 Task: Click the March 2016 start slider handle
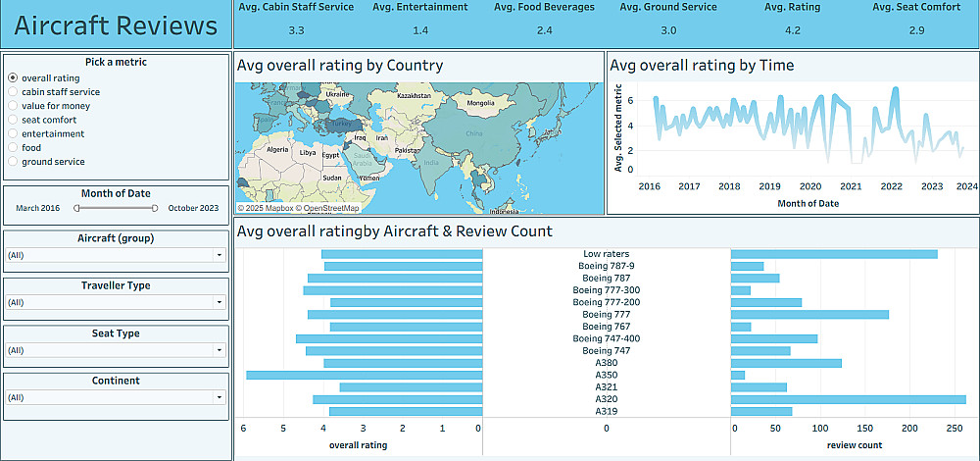pos(77,208)
